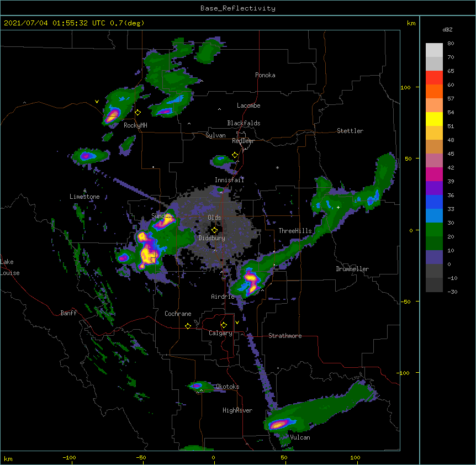This screenshot has width=476, height=465.
Task: Select the Okotoks label
Action: pos(228,387)
